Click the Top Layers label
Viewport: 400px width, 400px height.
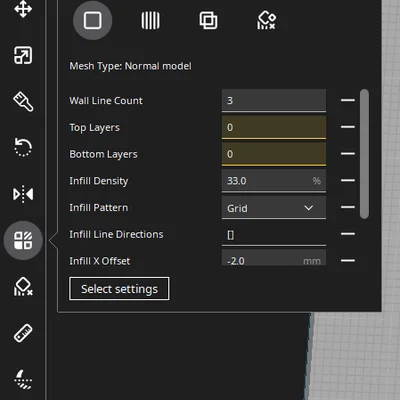tap(94, 127)
